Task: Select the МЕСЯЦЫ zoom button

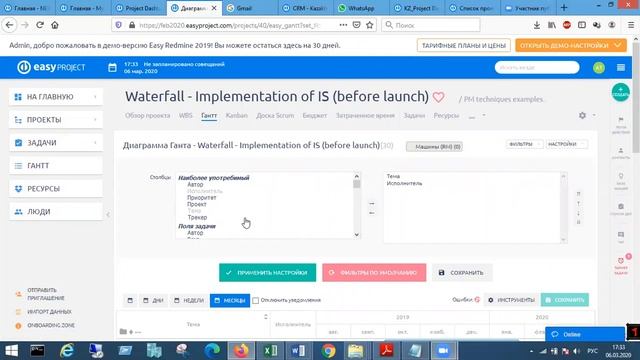Action: 230,300
